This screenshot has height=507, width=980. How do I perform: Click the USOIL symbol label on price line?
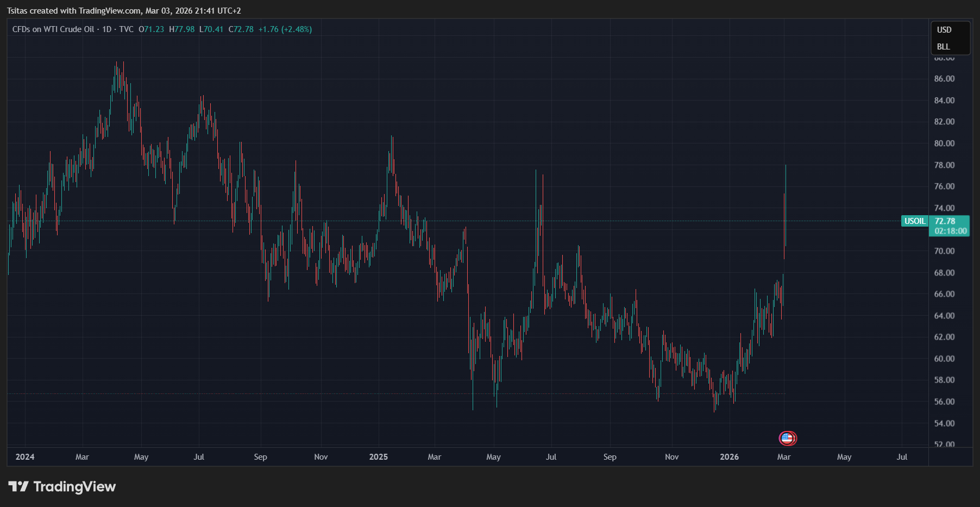click(914, 221)
